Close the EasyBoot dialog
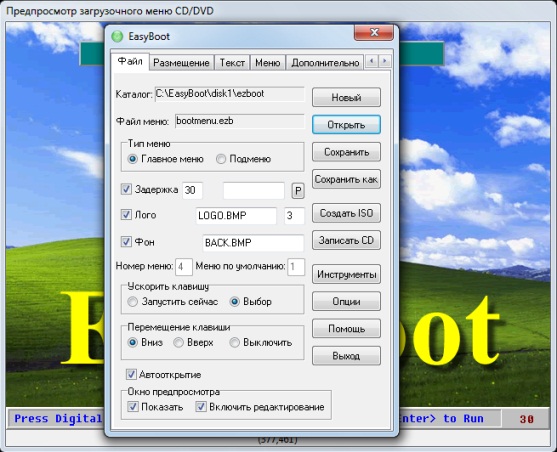This screenshot has width=557, height=452. [x=374, y=33]
